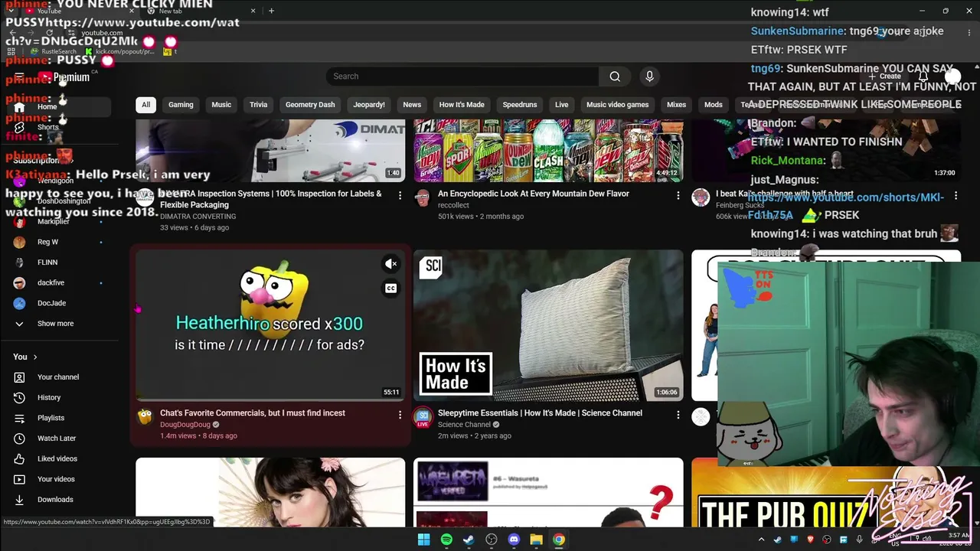Close the YouTube browser tab
The width and height of the screenshot is (980, 551).
tap(132, 11)
